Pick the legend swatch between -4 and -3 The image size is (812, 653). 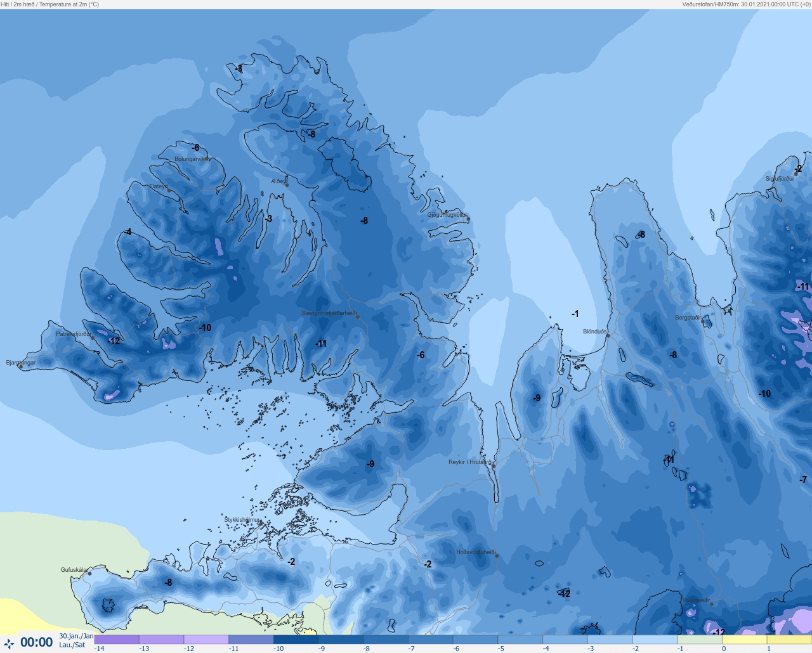click(x=565, y=640)
